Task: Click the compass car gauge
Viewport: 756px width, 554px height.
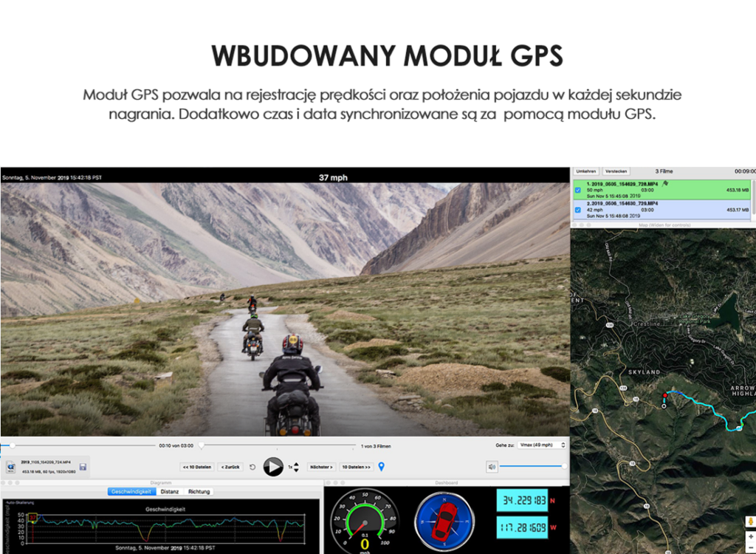Action: (x=444, y=518)
